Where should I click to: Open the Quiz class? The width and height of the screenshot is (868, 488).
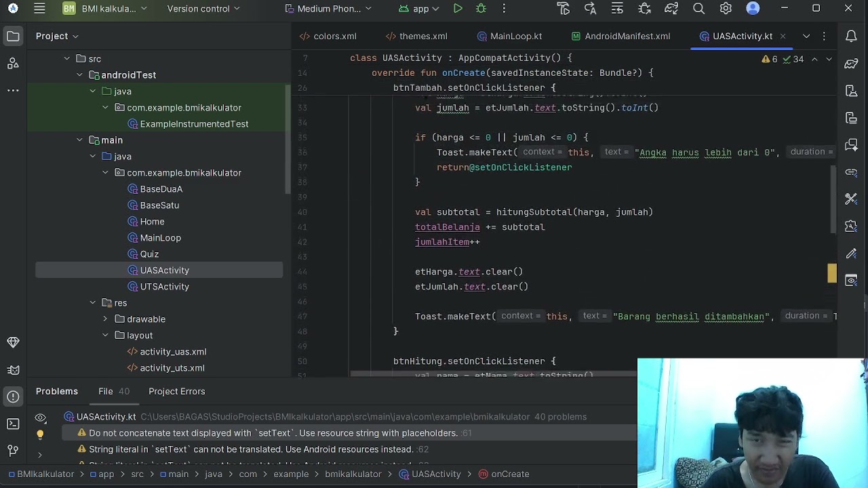click(143, 254)
